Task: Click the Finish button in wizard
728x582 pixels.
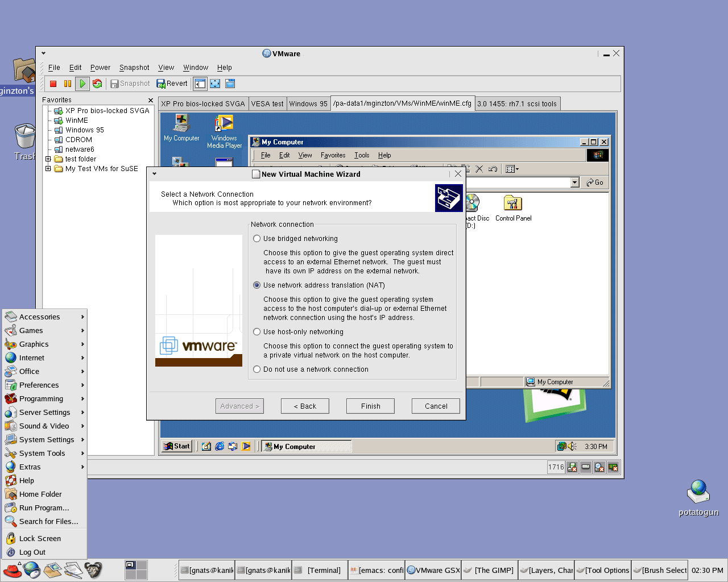Action: click(x=370, y=406)
